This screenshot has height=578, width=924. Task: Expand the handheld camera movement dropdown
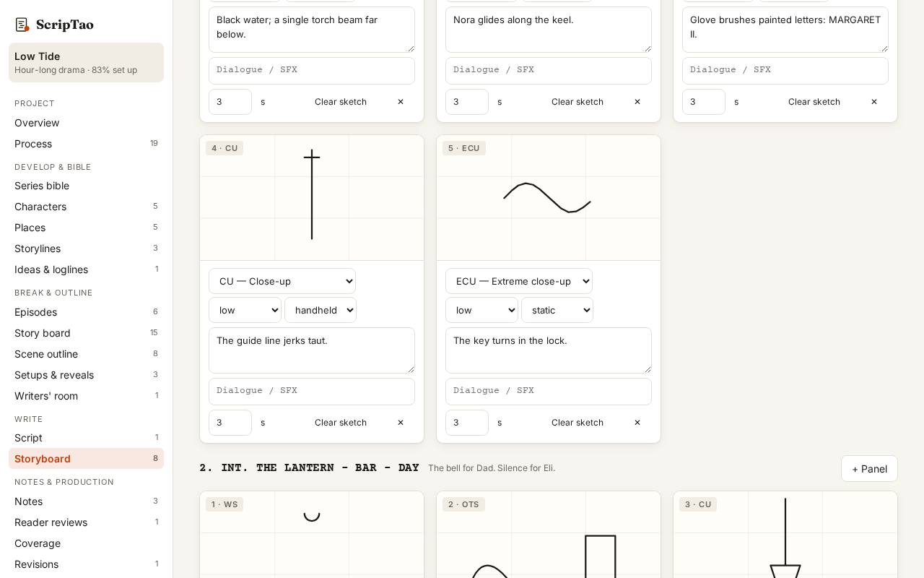click(321, 310)
